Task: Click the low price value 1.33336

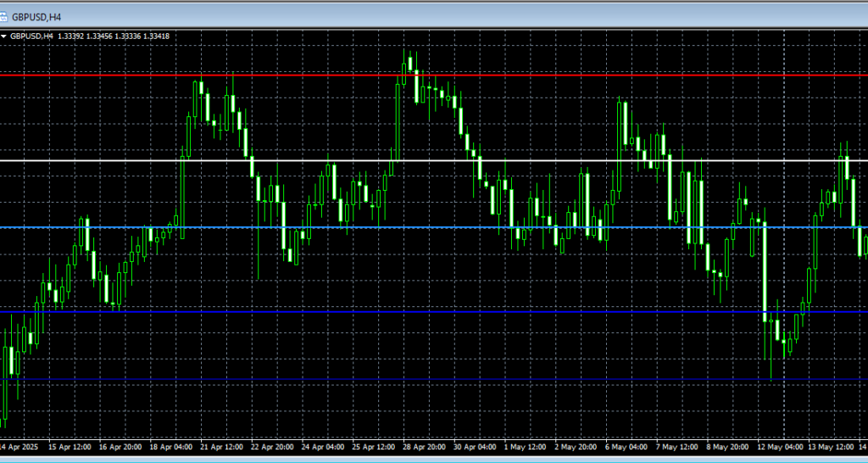Action: pyautogui.click(x=127, y=36)
